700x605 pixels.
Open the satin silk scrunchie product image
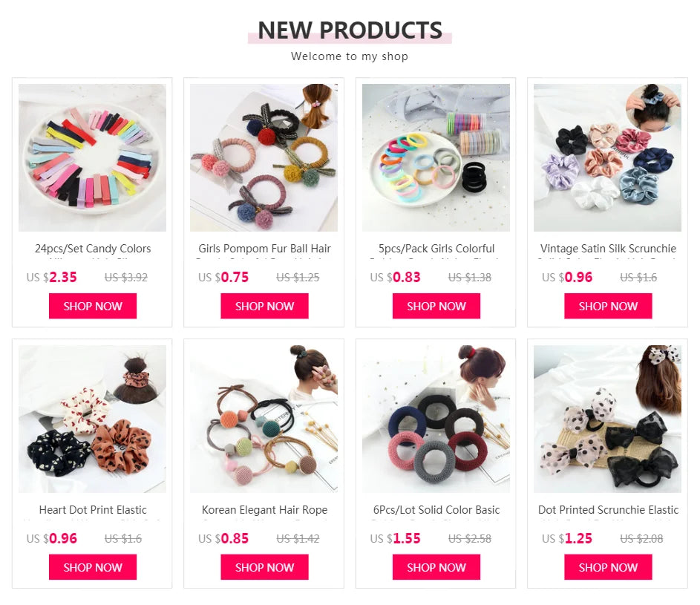click(608, 157)
